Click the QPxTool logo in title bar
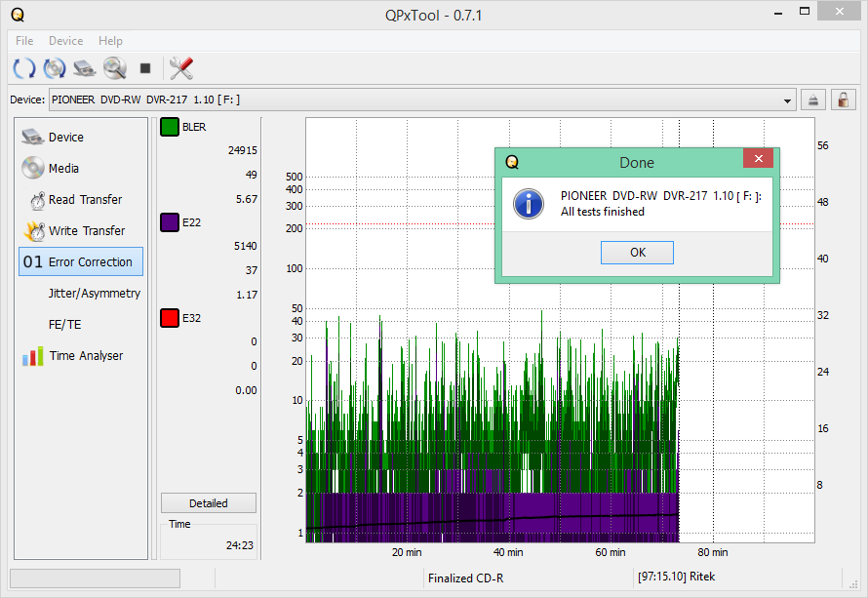The image size is (868, 598). tap(18, 15)
